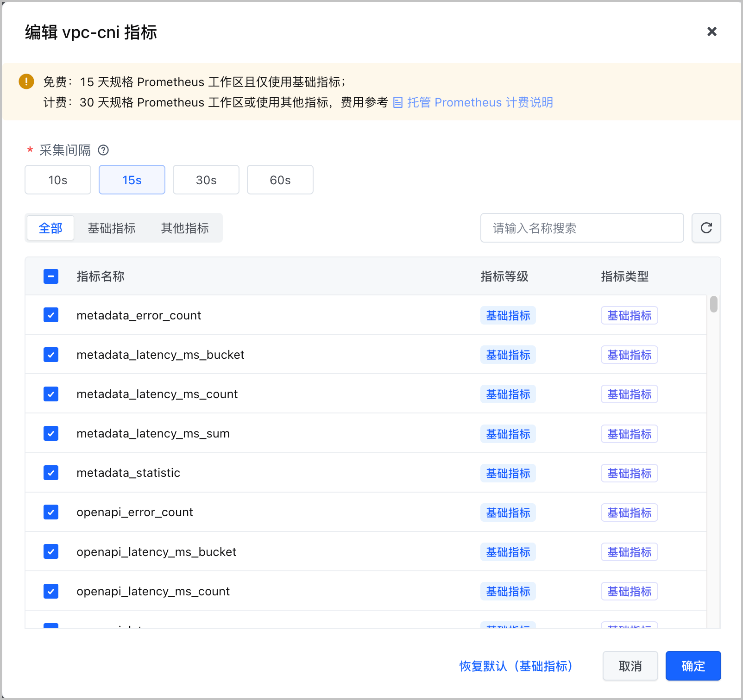Switch to the 其他指标 tab
The image size is (743, 700).
tap(185, 228)
